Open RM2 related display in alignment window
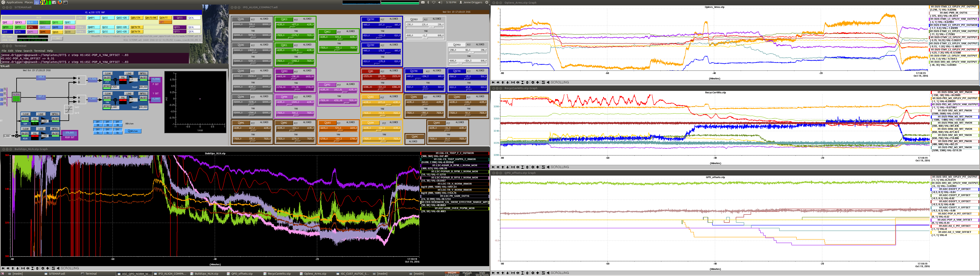The width and height of the screenshot is (980, 276). 284,123
